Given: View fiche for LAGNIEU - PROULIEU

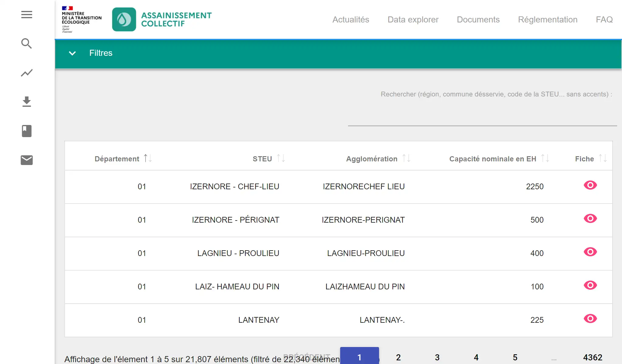Looking at the screenshot, I should click(590, 252).
